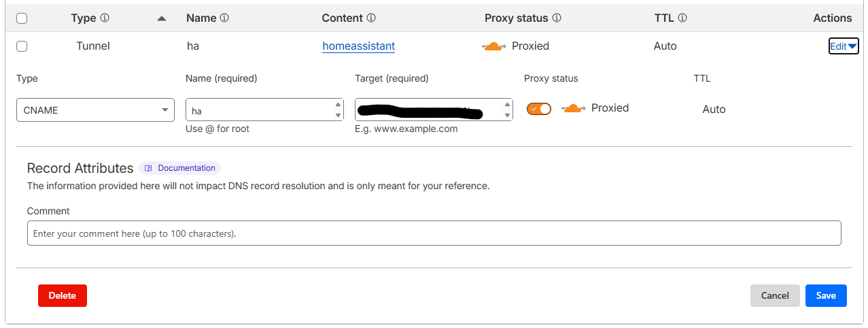Open Record Attributes Documentation link

point(180,168)
